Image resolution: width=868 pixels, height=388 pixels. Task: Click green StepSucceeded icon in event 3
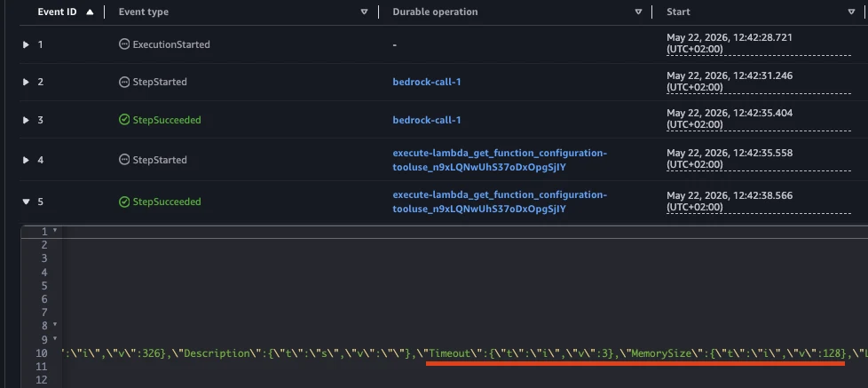(124, 120)
